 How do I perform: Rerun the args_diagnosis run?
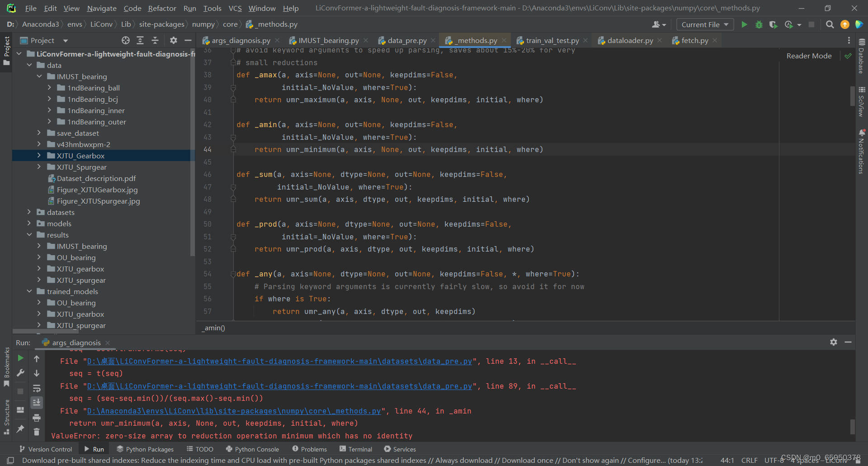[20, 358]
